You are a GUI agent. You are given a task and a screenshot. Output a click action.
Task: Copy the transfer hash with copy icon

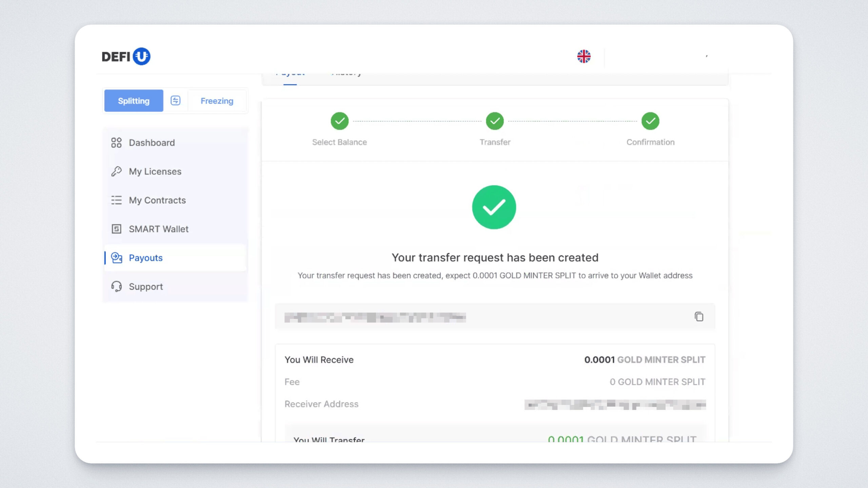(x=698, y=317)
